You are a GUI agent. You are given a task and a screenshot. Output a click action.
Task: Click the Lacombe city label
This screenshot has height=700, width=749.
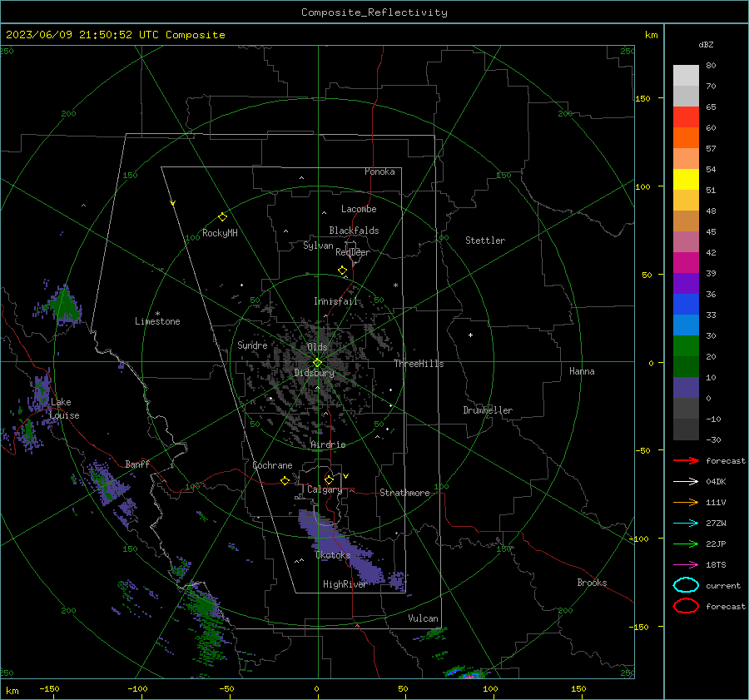tap(359, 209)
